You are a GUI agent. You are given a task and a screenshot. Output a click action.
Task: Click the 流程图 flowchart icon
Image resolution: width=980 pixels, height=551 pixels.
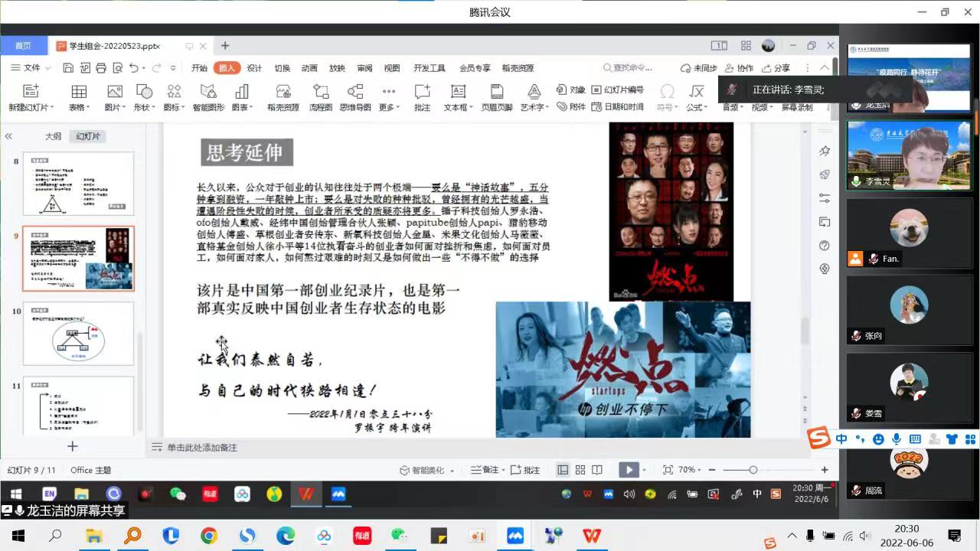click(321, 97)
